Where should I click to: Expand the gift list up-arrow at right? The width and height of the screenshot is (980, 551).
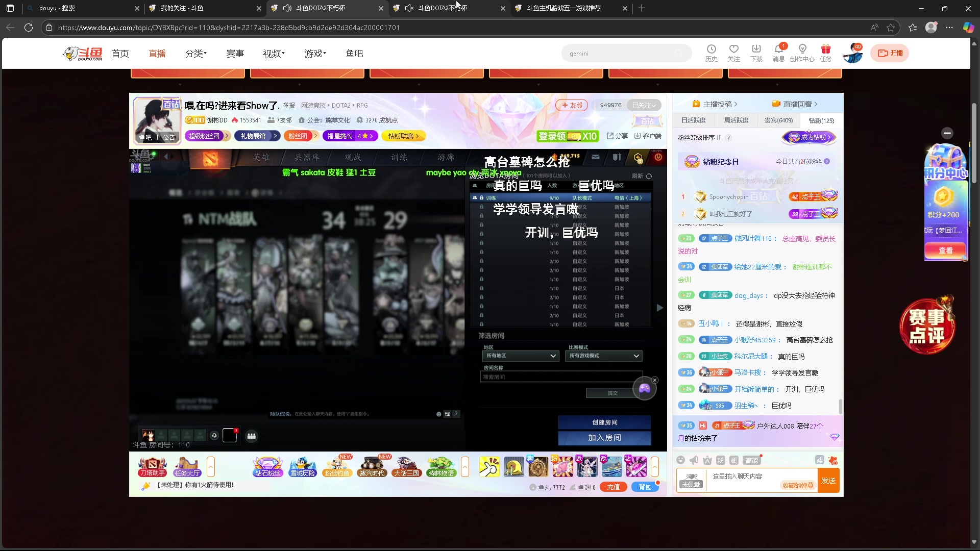[655, 466]
